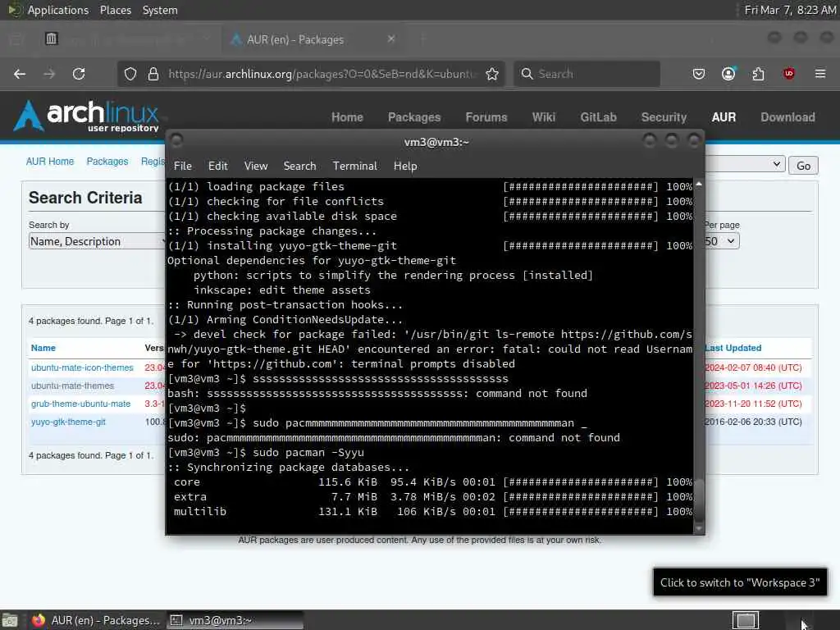Expand the Search by dropdown
The image size is (840, 630).
pyautogui.click(x=97, y=242)
